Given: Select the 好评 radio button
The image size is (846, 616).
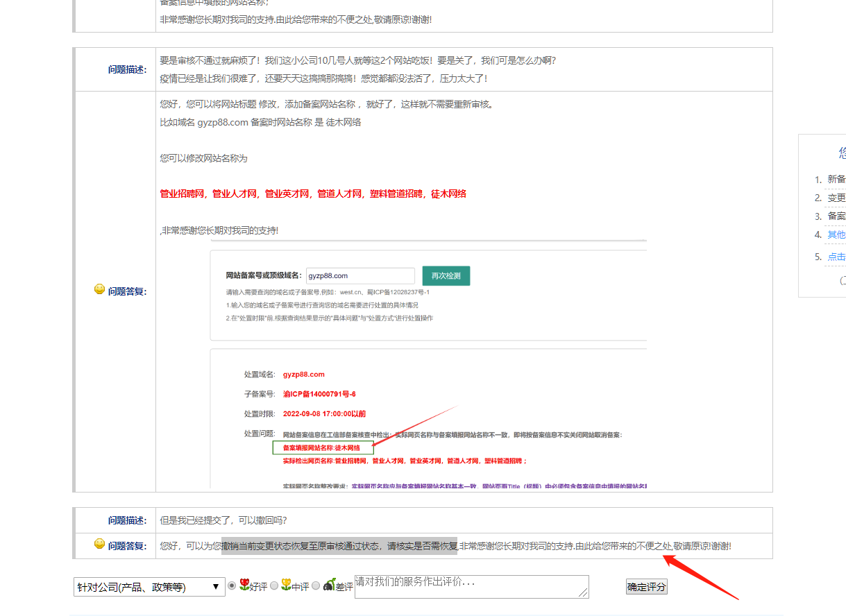Looking at the screenshot, I should click(232, 586).
